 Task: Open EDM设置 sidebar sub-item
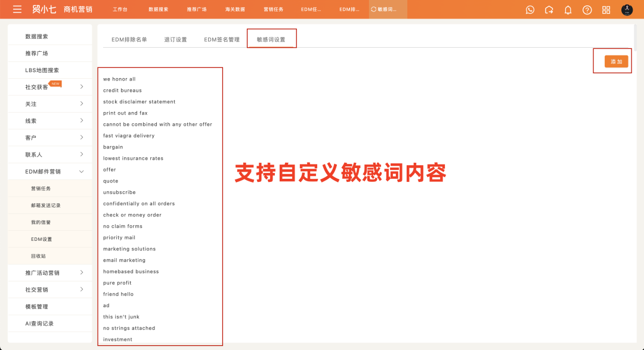pyautogui.click(x=42, y=239)
